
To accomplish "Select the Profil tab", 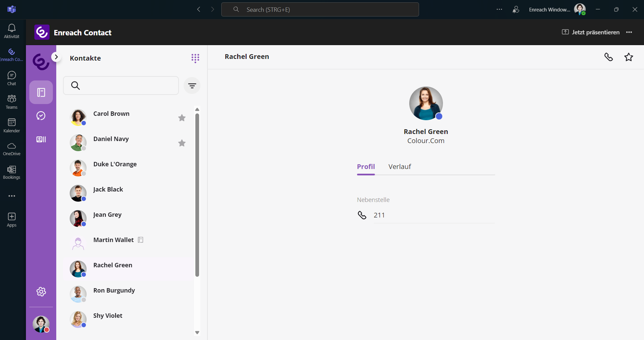I will [366, 167].
